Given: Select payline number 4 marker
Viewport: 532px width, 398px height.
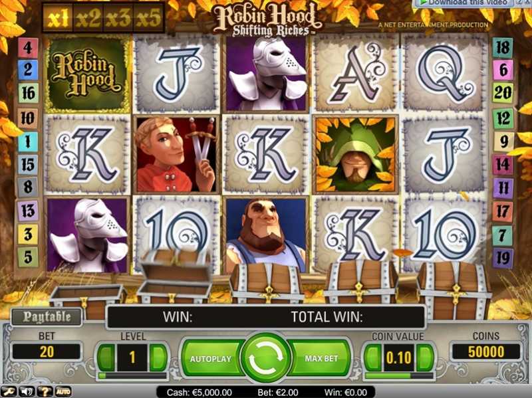Looking at the screenshot, I should (28, 48).
